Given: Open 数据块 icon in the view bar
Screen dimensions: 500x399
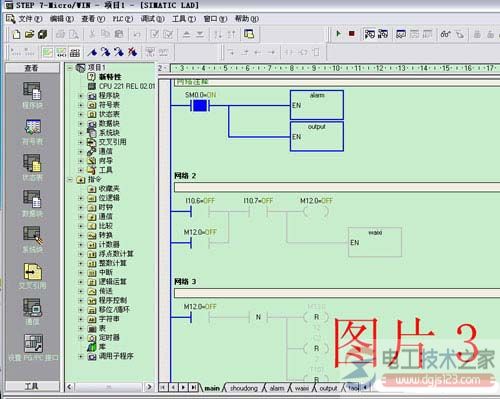Looking at the screenshot, I should tap(32, 199).
